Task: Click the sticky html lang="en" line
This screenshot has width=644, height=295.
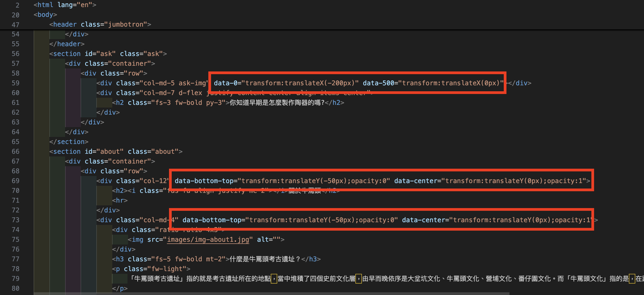Action: [x=65, y=5]
